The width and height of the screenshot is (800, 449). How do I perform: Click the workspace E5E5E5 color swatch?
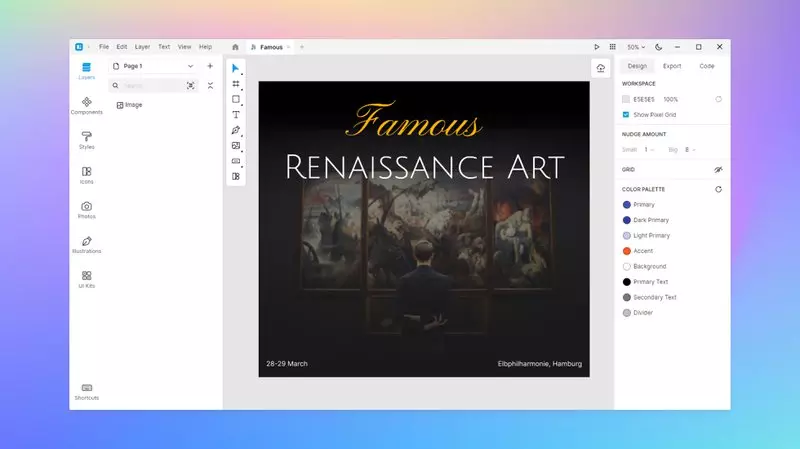pyautogui.click(x=626, y=99)
